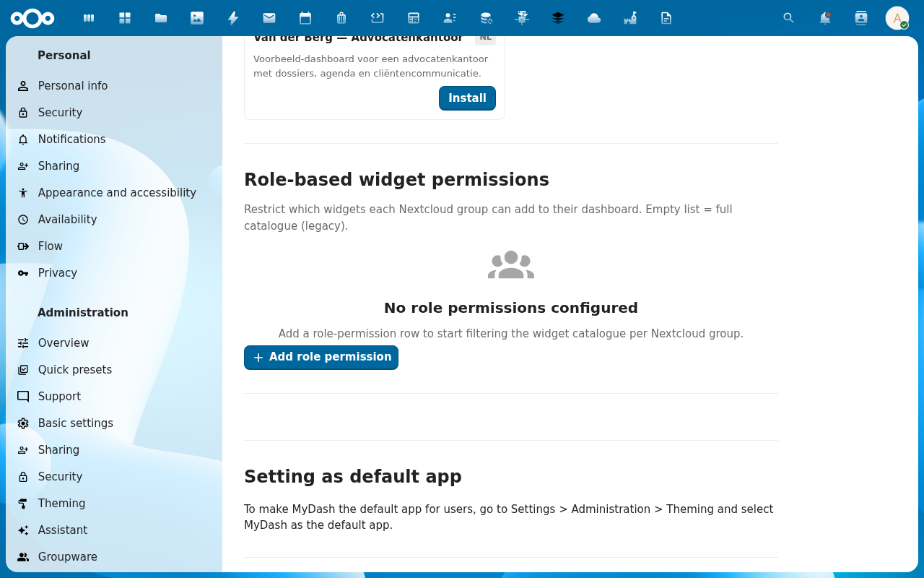This screenshot has height=578, width=924.
Task: Click the Role-based widget permissions heading
Action: point(396,180)
